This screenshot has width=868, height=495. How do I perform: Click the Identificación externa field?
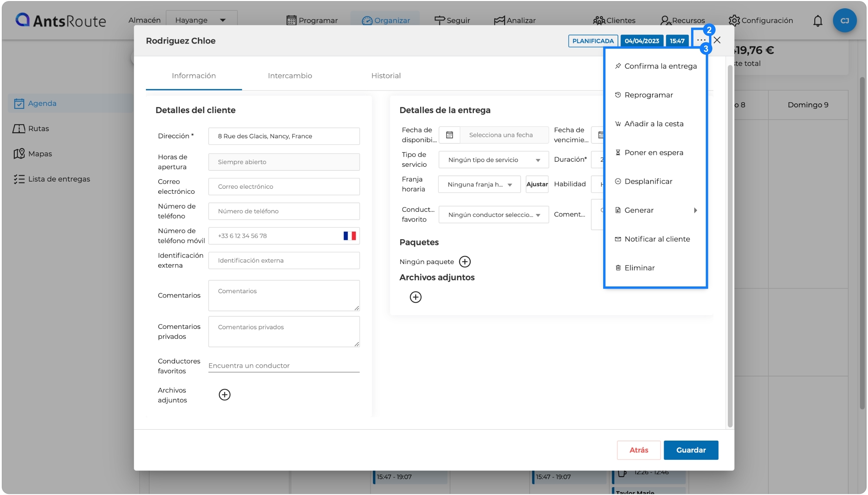(x=284, y=260)
